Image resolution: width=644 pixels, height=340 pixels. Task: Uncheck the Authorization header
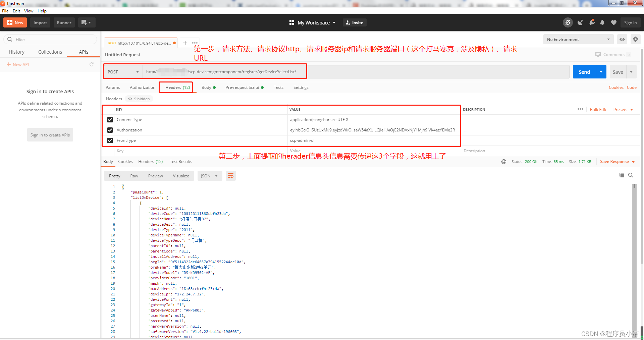click(110, 130)
